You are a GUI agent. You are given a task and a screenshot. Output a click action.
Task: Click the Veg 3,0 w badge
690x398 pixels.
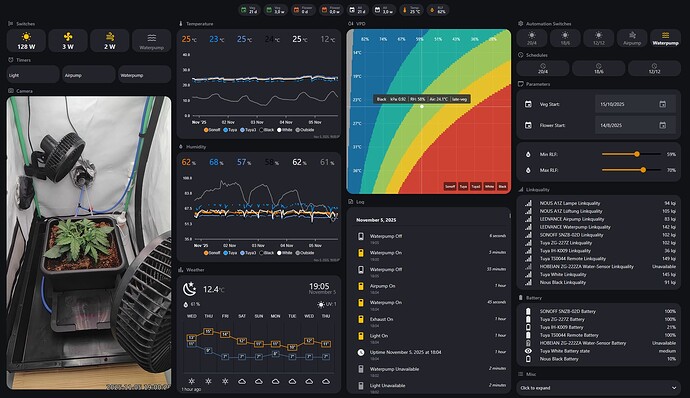[275, 10]
